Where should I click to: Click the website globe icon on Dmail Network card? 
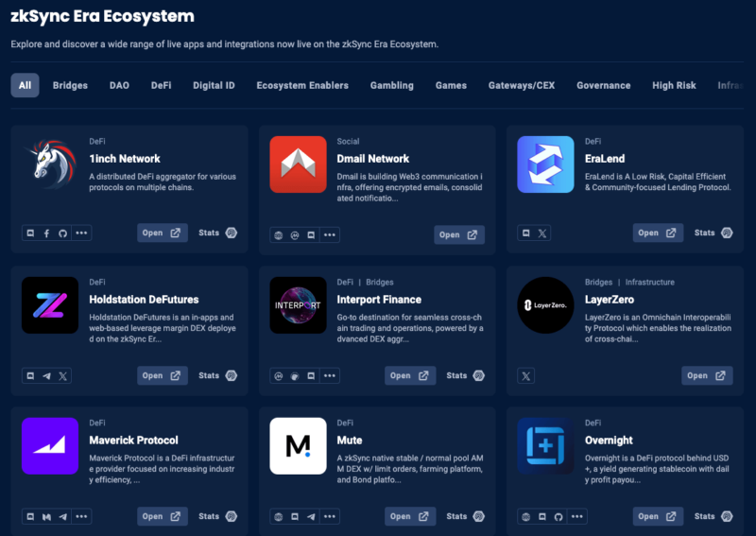(x=279, y=235)
